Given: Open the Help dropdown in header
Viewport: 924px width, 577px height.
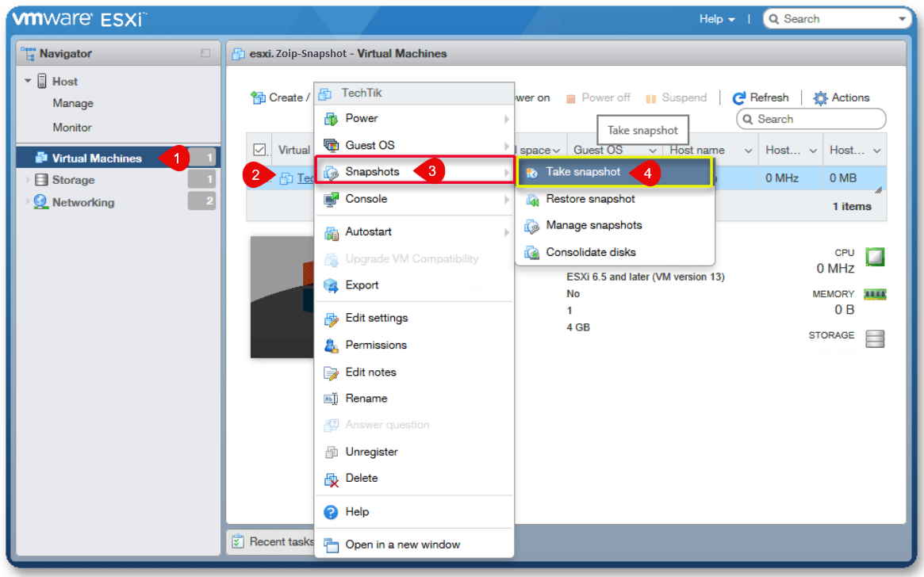Looking at the screenshot, I should coord(716,19).
